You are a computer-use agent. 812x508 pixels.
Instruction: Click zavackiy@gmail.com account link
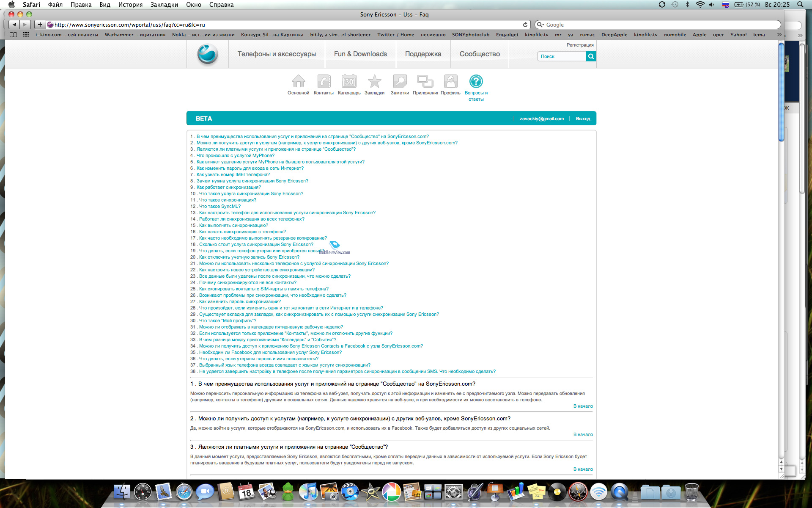(x=541, y=119)
